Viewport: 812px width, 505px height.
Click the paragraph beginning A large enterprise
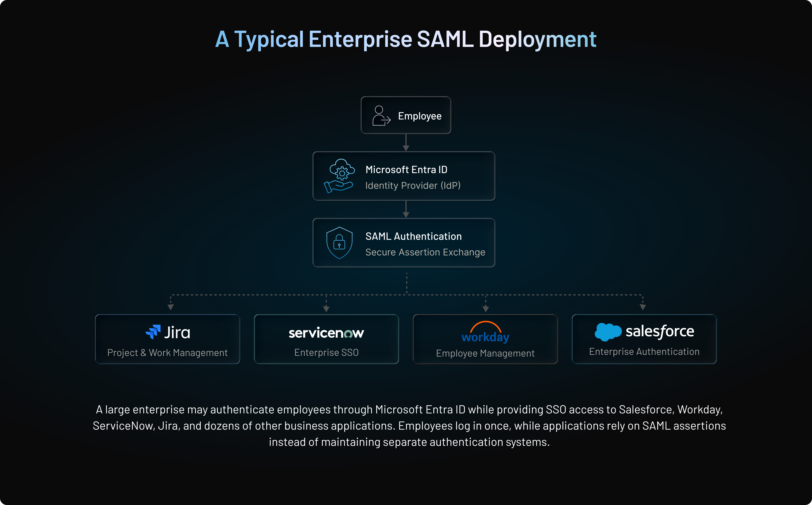click(x=409, y=426)
